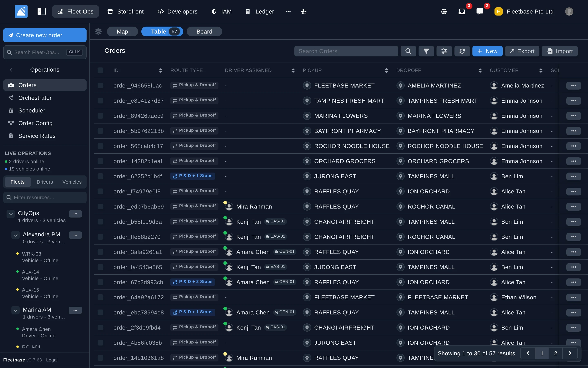Switch to the Map view tab
Screen dimensions: 588x368
tap(122, 31)
